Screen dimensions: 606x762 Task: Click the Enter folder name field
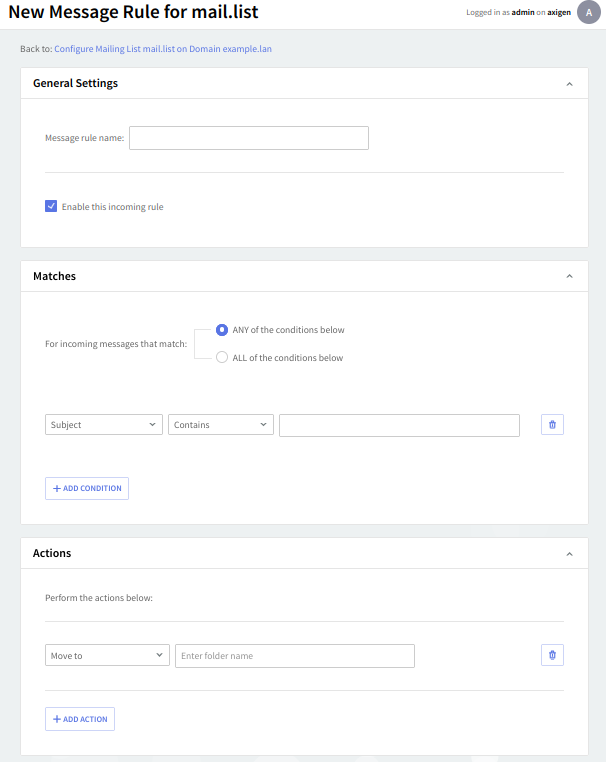pos(294,656)
